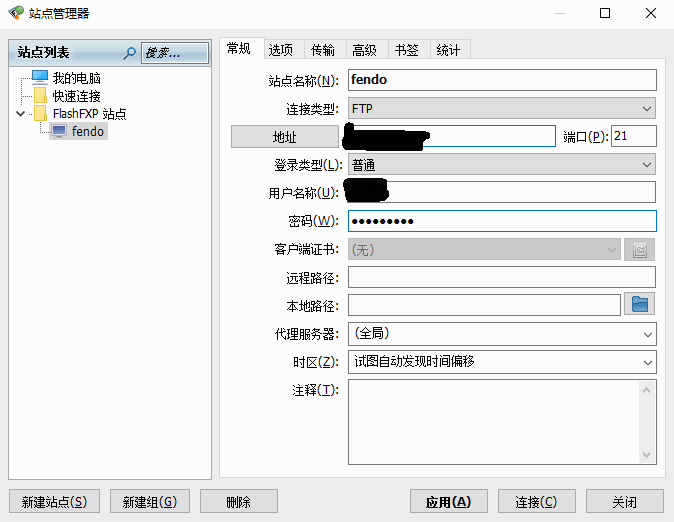674x522 pixels.
Task: Open the 连接类型 FTP dropdown
Action: [x=501, y=108]
